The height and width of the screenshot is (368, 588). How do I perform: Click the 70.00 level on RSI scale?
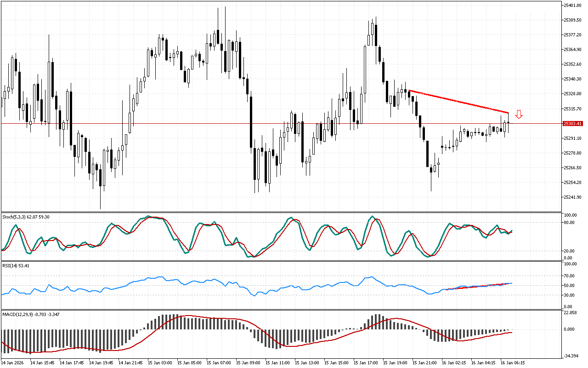tap(570, 276)
